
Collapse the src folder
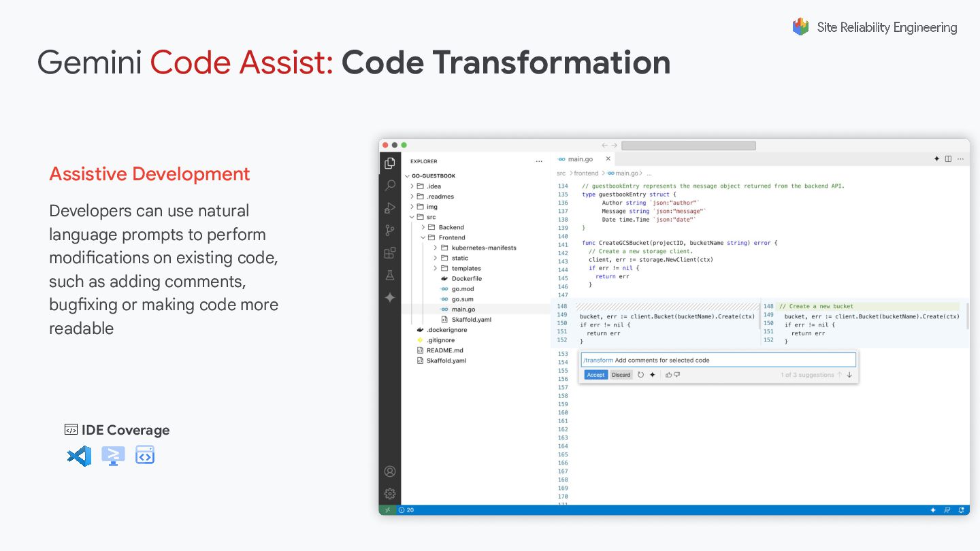click(x=412, y=217)
